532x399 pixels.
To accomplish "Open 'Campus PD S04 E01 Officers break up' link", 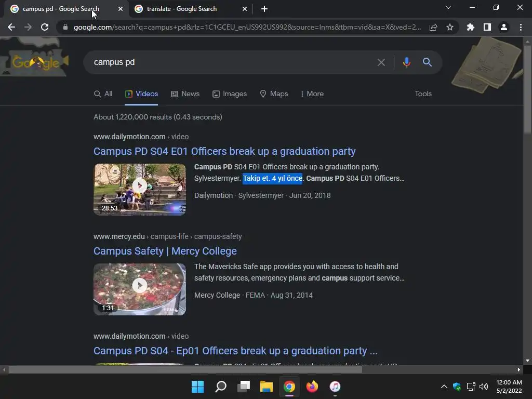I will pyautogui.click(x=224, y=151).
